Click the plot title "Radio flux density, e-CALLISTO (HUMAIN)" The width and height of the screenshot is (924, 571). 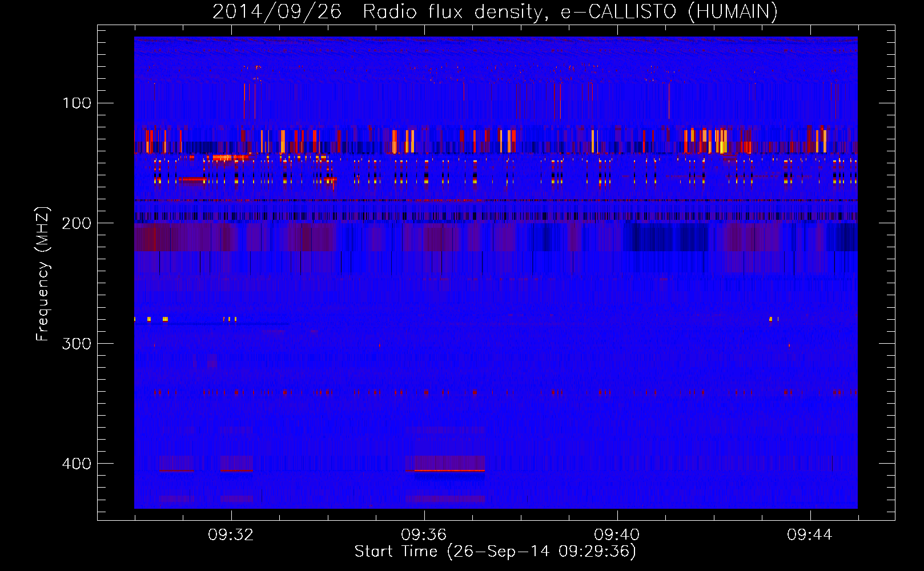pos(570,11)
